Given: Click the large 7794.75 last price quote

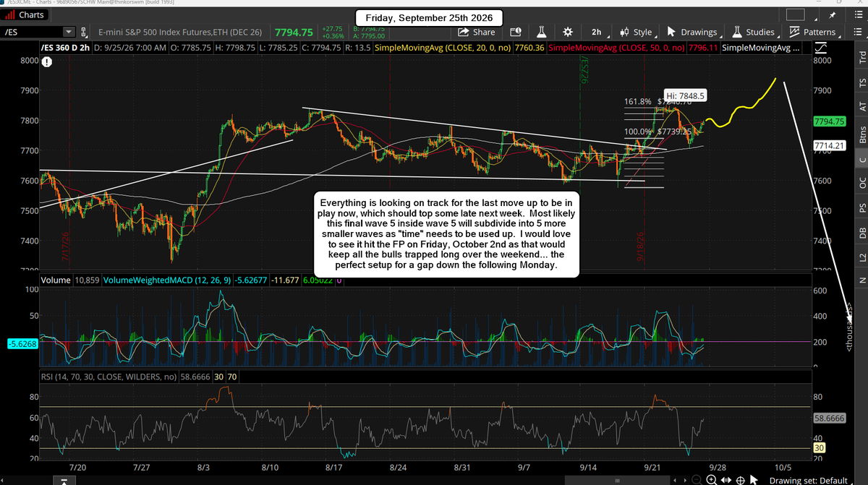Looking at the screenshot, I should 293,32.
